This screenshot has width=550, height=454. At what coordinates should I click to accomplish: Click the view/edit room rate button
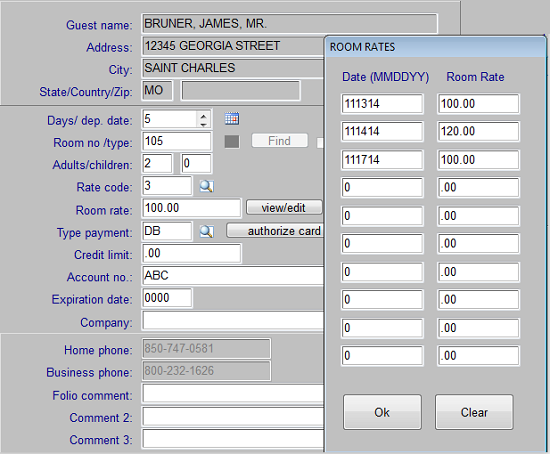[x=284, y=207]
